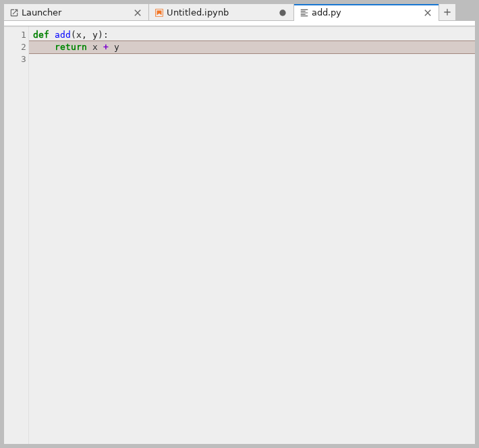Switch to the Launcher tab

pyautogui.click(x=76, y=13)
